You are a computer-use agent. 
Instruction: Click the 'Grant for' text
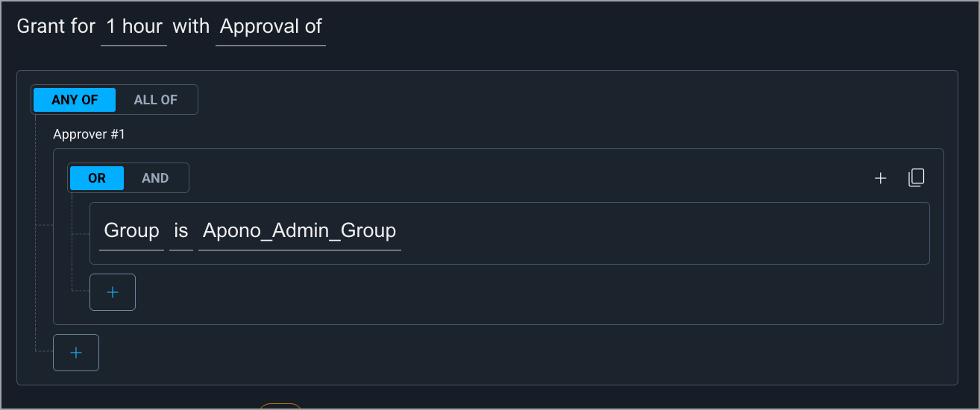coord(56,27)
